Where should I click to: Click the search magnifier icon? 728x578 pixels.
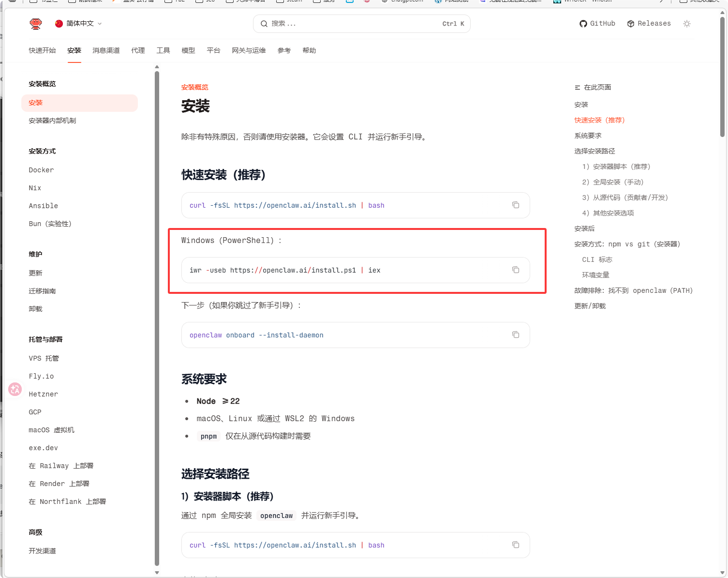(264, 23)
